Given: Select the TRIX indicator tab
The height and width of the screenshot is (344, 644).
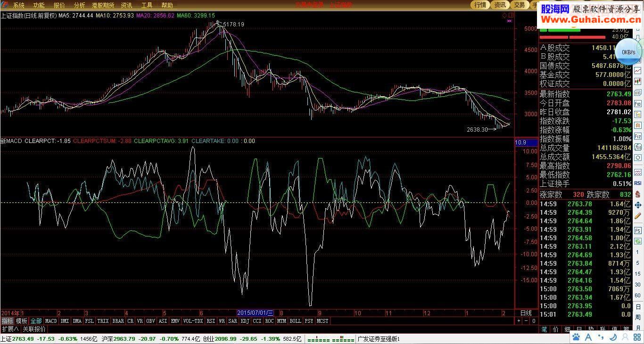Looking at the screenshot, I should [103, 321].
